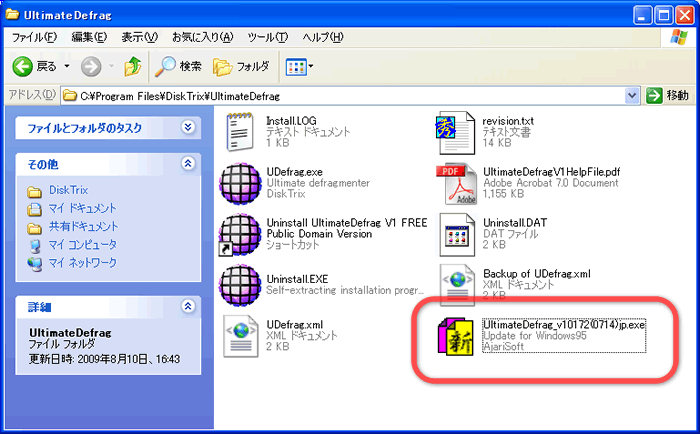Screen dimensions: 700x434
Task: Select the UltimateDefragV1HelpFile.pdf Adobe icon
Action: (456, 184)
